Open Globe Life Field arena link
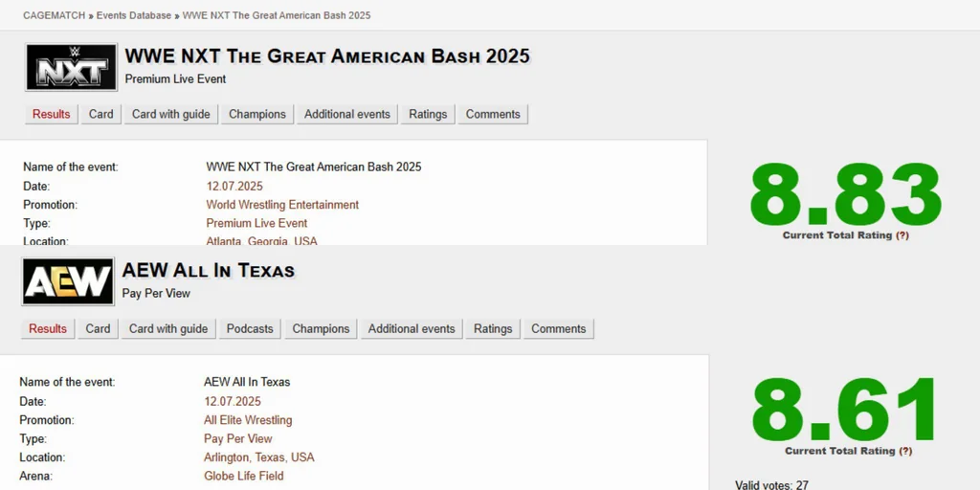 pos(244,477)
